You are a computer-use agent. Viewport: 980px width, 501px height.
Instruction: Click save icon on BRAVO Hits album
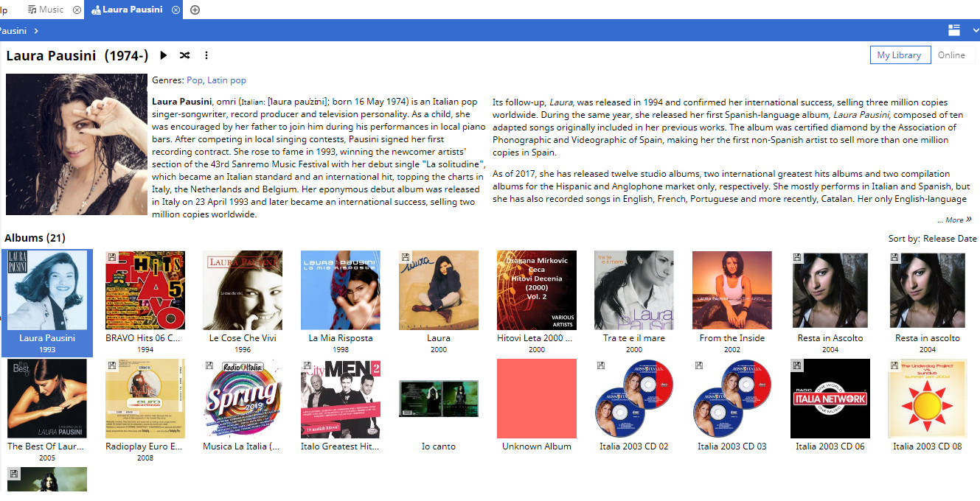[111, 256]
